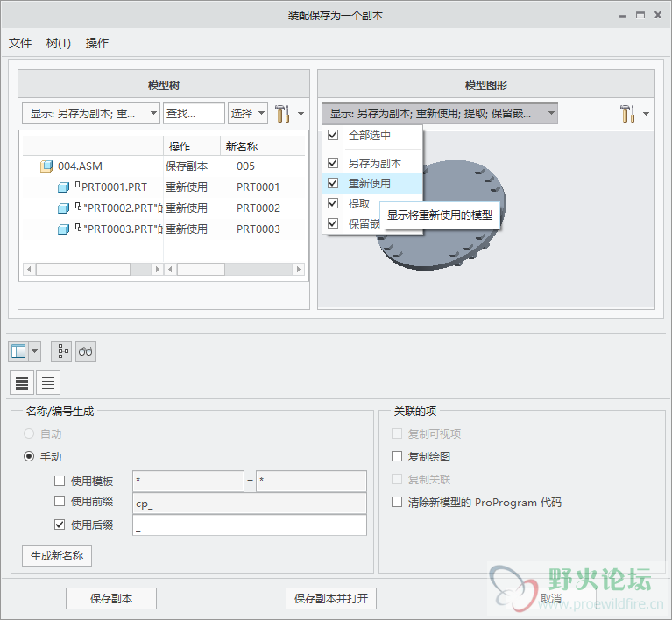
Task: Close the dialog window
Action: [658, 16]
